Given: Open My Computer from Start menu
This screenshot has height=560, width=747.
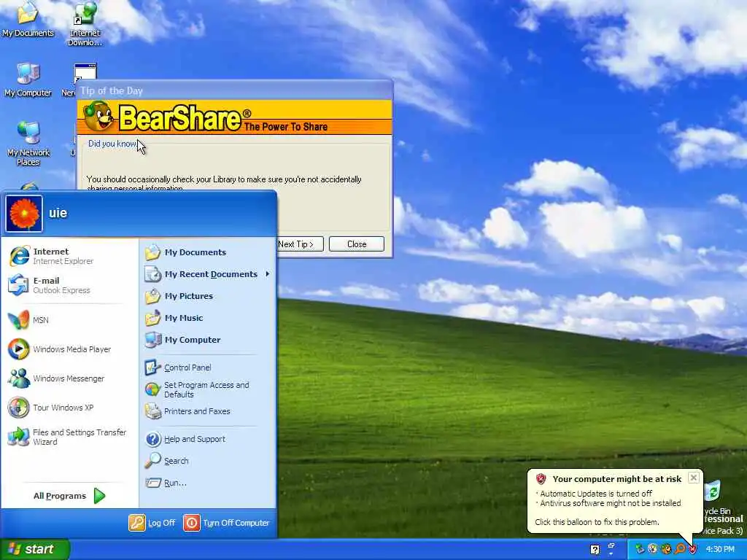Looking at the screenshot, I should click(207, 340).
